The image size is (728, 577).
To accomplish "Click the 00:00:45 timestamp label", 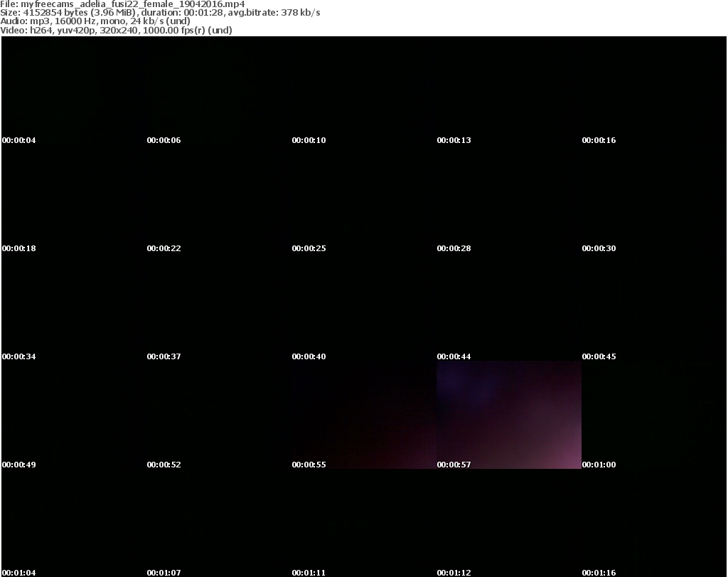I will 599,356.
